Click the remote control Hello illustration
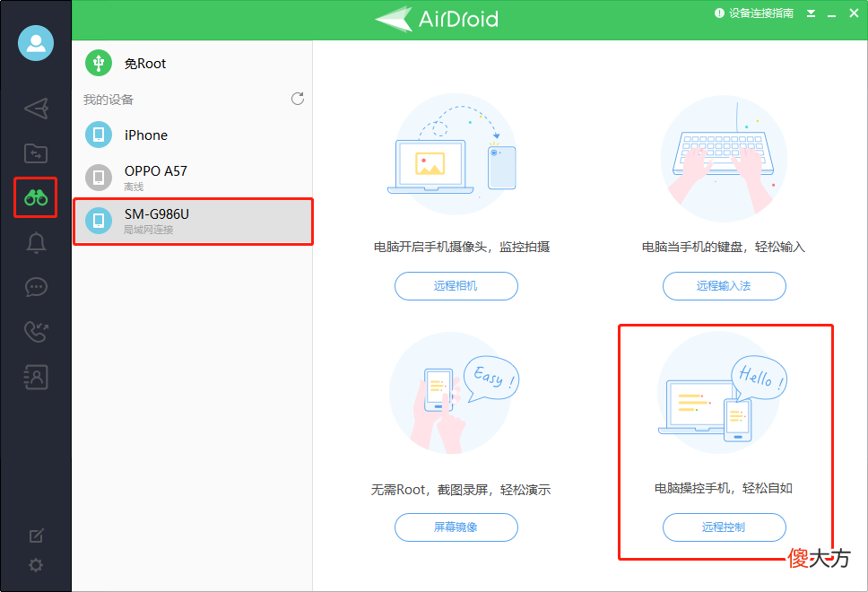This screenshot has height=592, width=868. pyautogui.click(x=723, y=393)
